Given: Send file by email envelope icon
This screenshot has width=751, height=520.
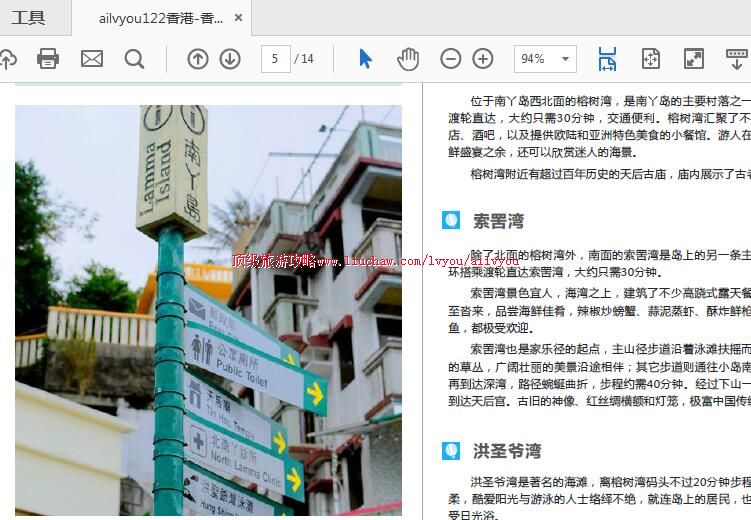Looking at the screenshot, I should tap(92, 59).
